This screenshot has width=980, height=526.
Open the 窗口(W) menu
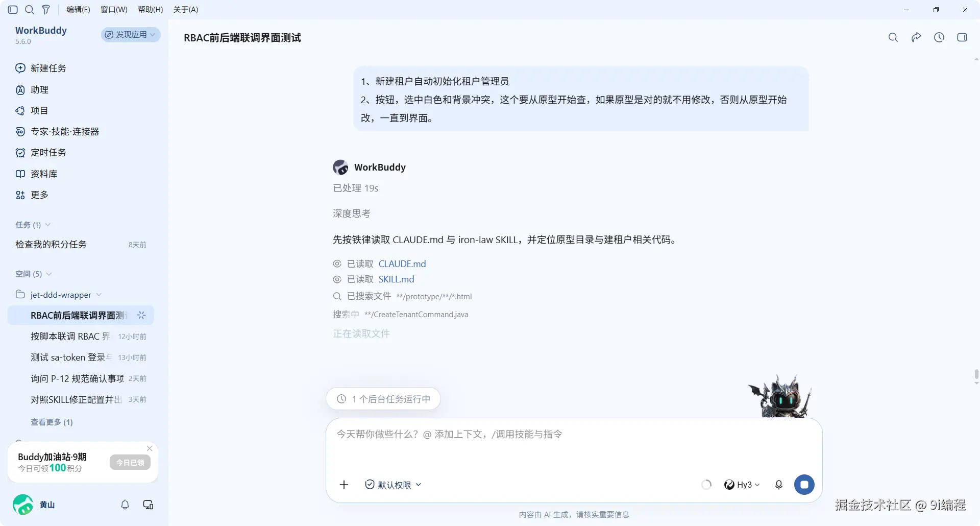(114, 10)
